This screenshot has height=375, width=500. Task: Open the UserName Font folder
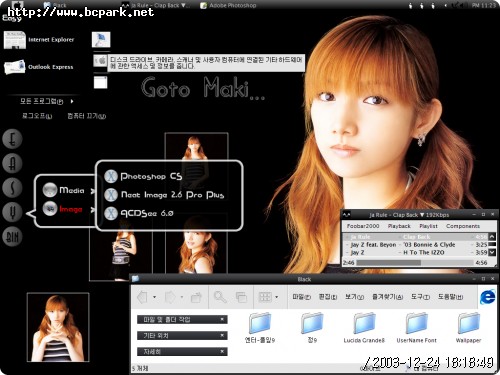pos(416,327)
